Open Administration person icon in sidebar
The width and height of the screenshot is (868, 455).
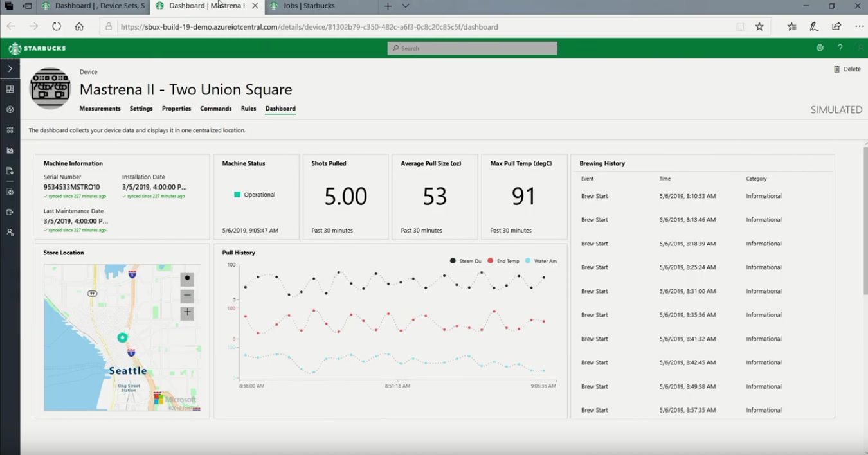10,232
